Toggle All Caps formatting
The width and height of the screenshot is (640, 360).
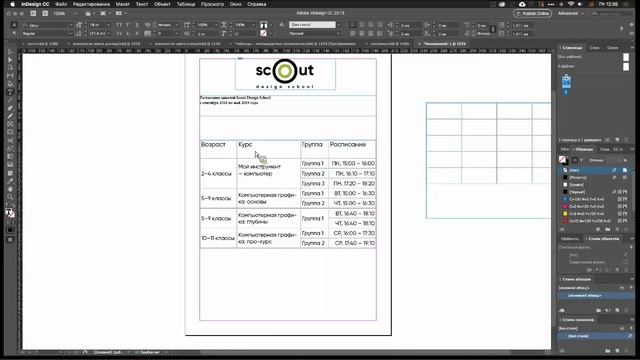point(119,25)
